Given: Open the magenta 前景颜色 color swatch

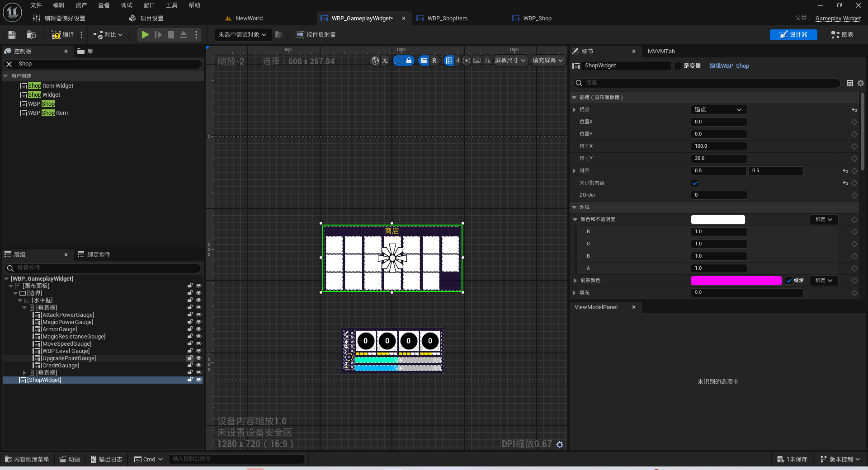Looking at the screenshot, I should pos(736,281).
